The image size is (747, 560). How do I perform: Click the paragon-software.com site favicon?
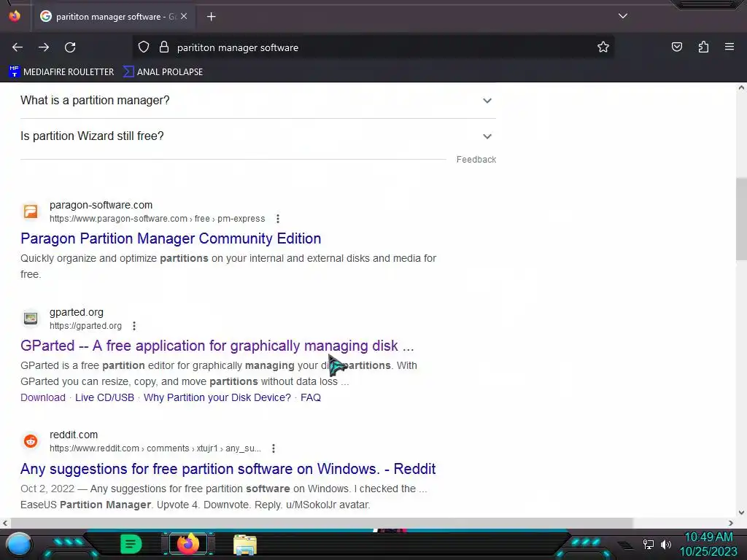click(x=31, y=211)
